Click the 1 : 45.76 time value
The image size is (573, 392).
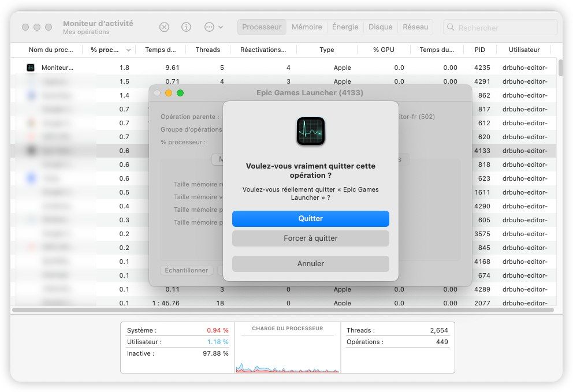166,303
